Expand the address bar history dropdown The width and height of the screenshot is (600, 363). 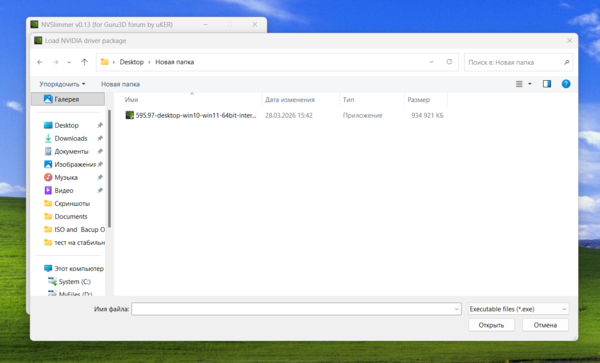431,62
